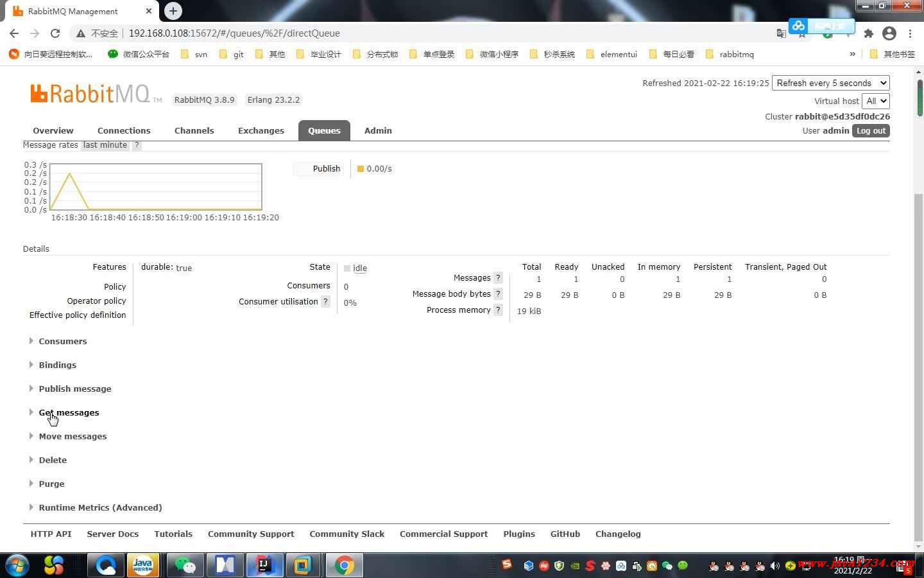Go back with browser back arrow
This screenshot has height=578, width=924.
[14, 33]
